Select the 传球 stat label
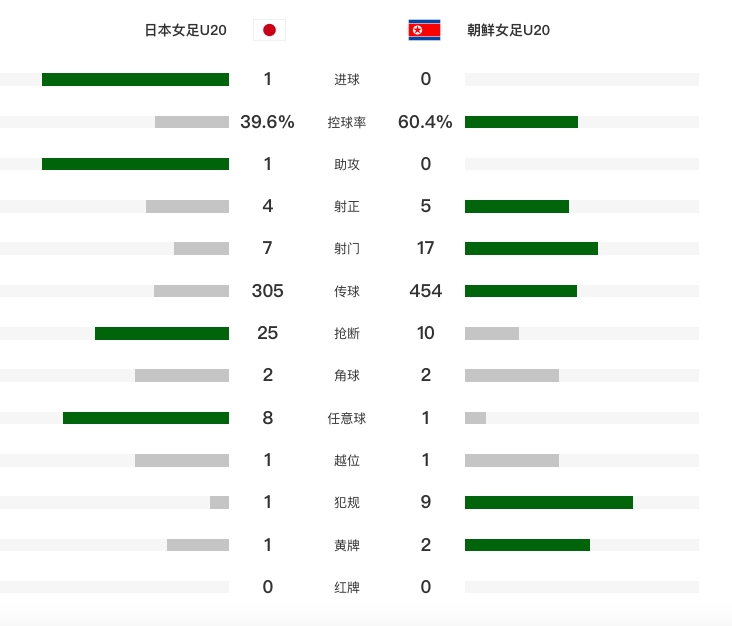Viewport: 732px width, 626px height. 347,292
